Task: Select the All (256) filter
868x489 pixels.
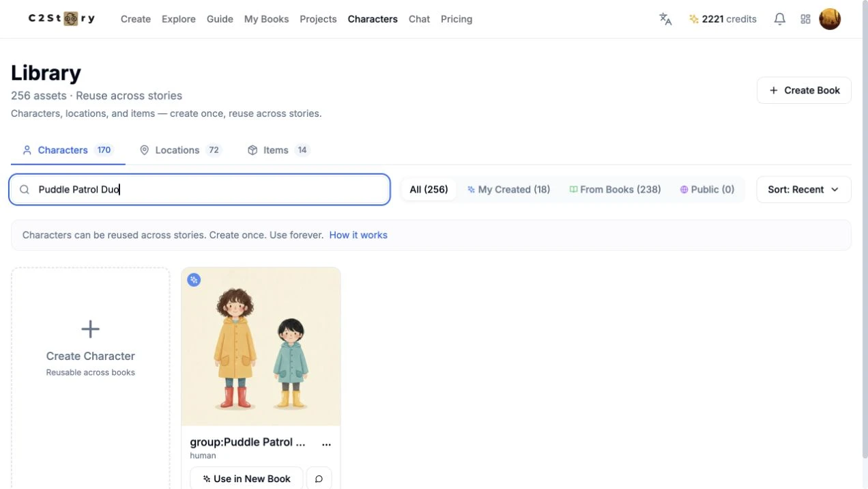Action: point(429,190)
